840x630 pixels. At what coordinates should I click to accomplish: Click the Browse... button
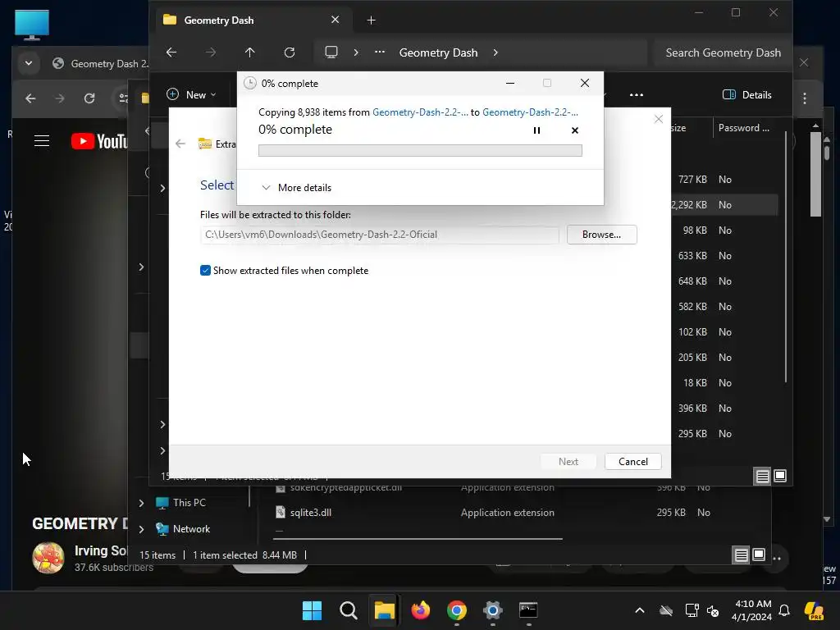click(x=601, y=235)
